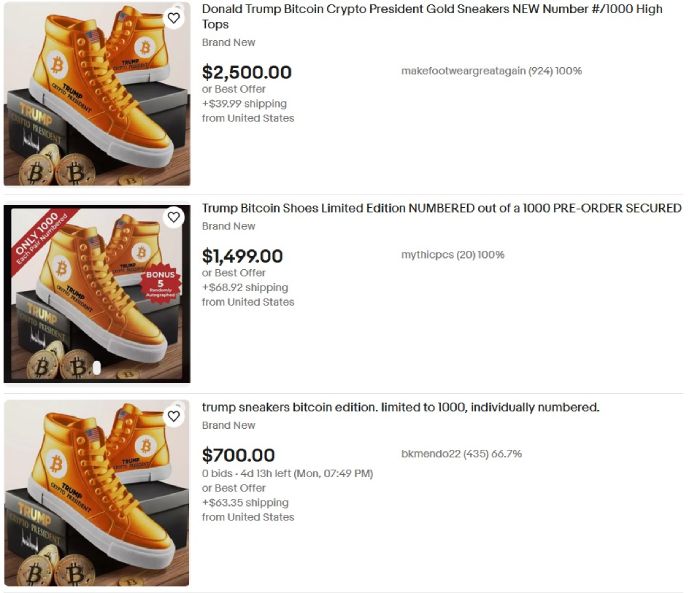This screenshot has height=593, width=700.
Task: View seller mythicpcs' feedback info
Action: (452, 255)
